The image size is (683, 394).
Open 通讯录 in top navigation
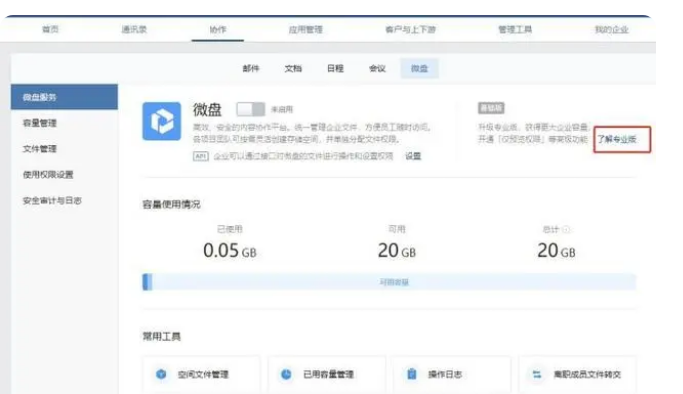tap(134, 29)
